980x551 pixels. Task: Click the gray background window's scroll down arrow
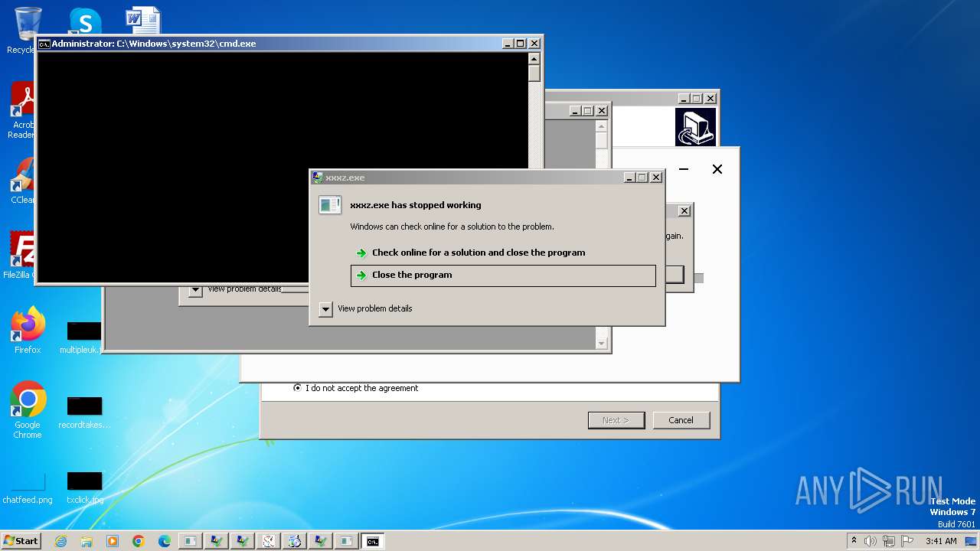point(602,344)
